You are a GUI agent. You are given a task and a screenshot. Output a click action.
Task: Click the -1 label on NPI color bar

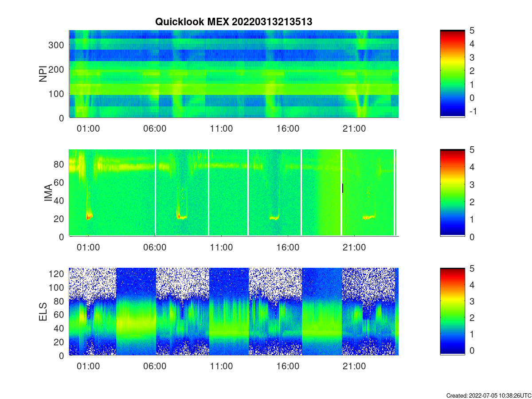coord(473,111)
